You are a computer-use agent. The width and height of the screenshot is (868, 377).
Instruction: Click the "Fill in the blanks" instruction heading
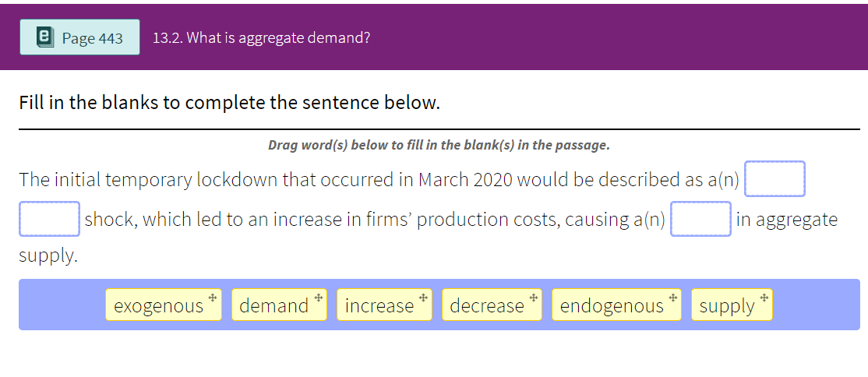(230, 103)
